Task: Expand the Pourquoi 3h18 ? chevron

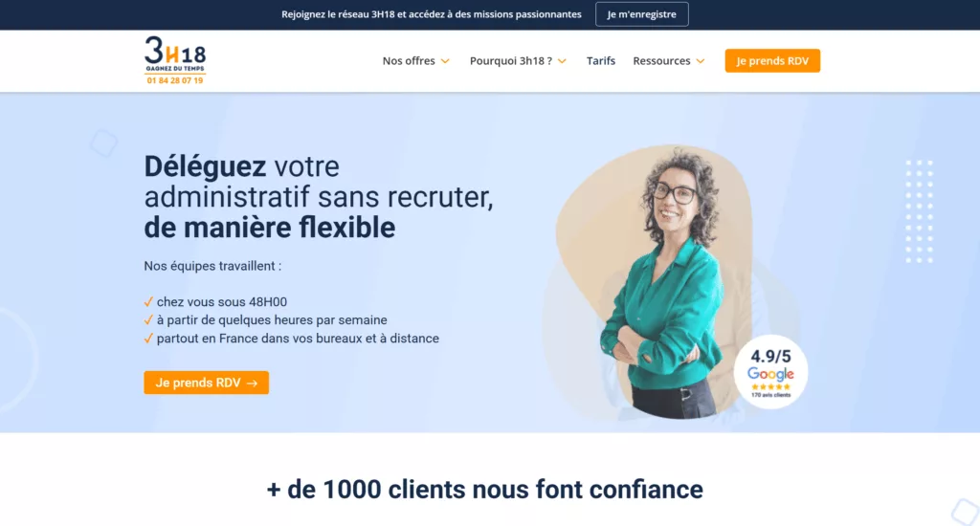Action: (562, 61)
